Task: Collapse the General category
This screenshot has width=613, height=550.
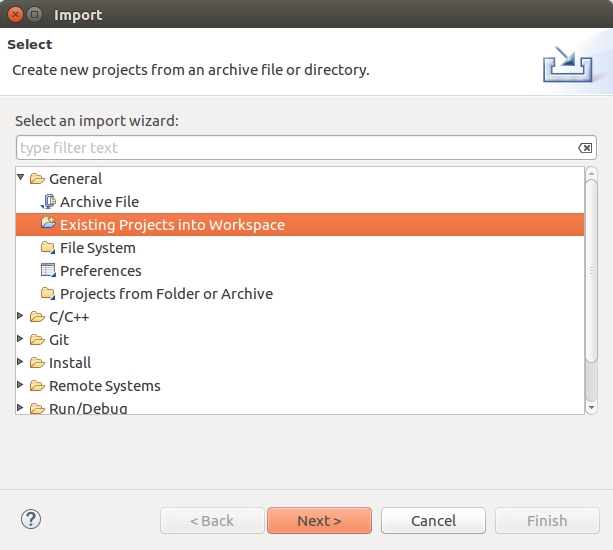Action: [21, 178]
